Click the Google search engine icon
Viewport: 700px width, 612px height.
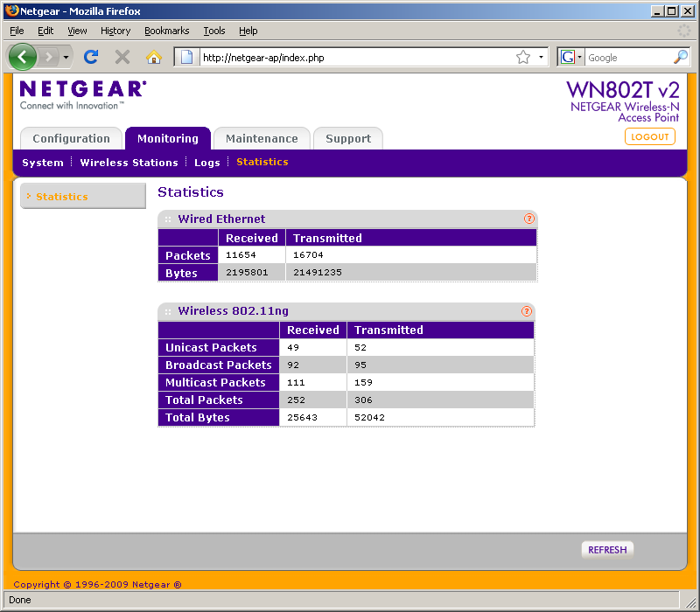click(x=567, y=57)
